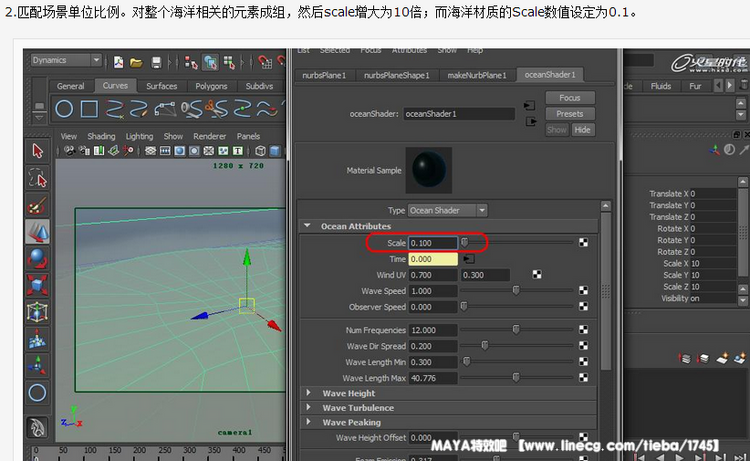This screenshot has height=461, width=750.
Task: Activate the Soft Modification tool
Action: 37,339
